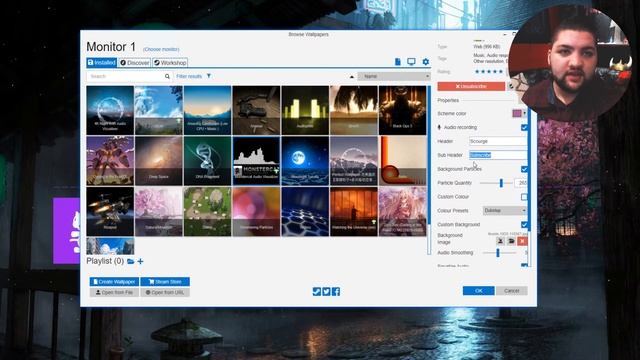Click the Audio Smoothing slider handle
640x360 pixels.
[x=498, y=253]
